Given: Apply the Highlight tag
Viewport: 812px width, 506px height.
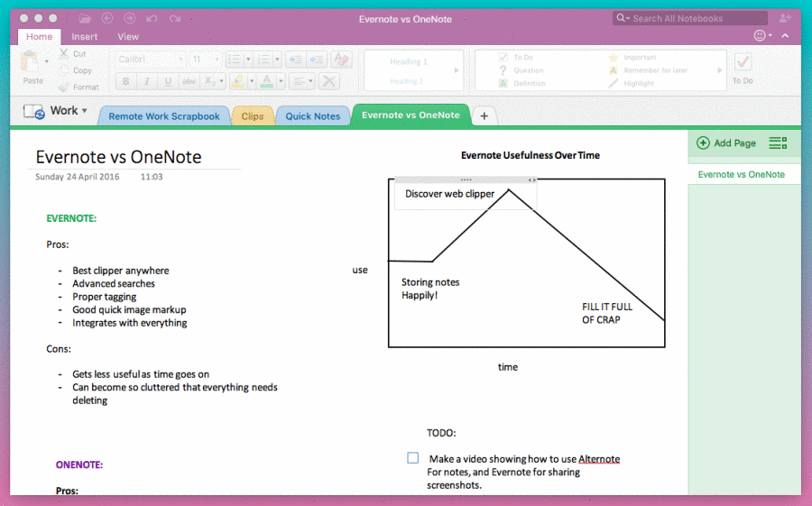Looking at the screenshot, I should pyautogui.click(x=631, y=83).
